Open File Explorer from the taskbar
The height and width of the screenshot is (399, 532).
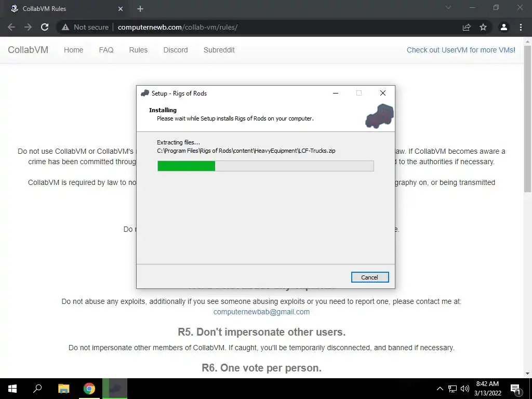(x=64, y=389)
